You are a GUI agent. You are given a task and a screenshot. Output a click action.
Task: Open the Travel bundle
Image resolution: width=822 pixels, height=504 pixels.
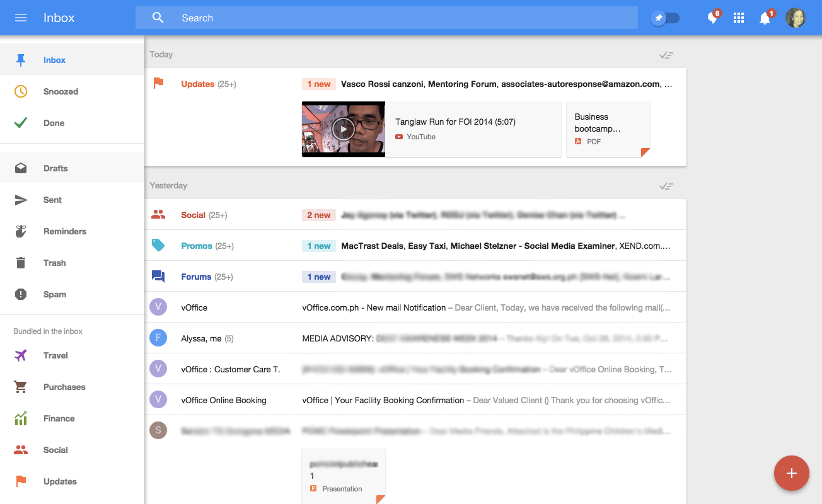[x=72, y=355]
